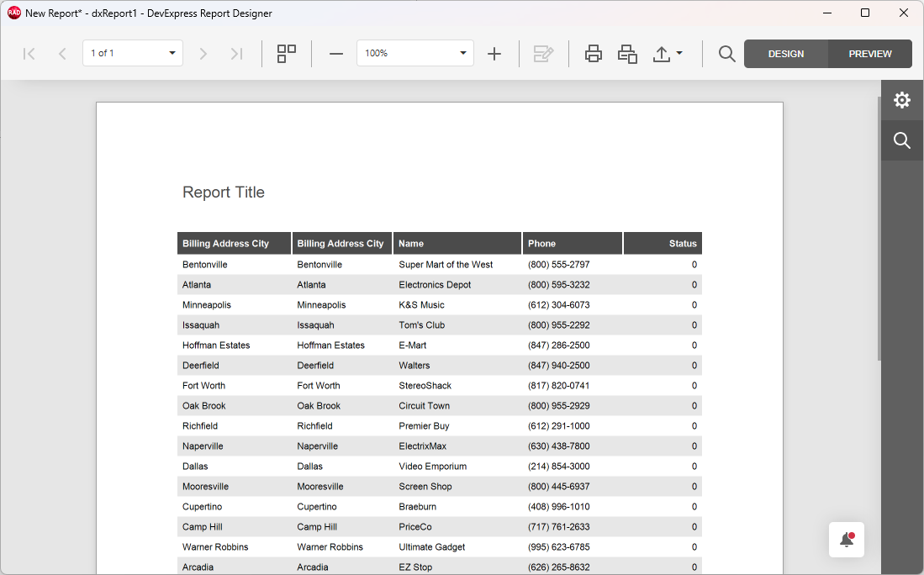Zoom in on the report
This screenshot has height=575, width=924.
pyautogui.click(x=494, y=53)
